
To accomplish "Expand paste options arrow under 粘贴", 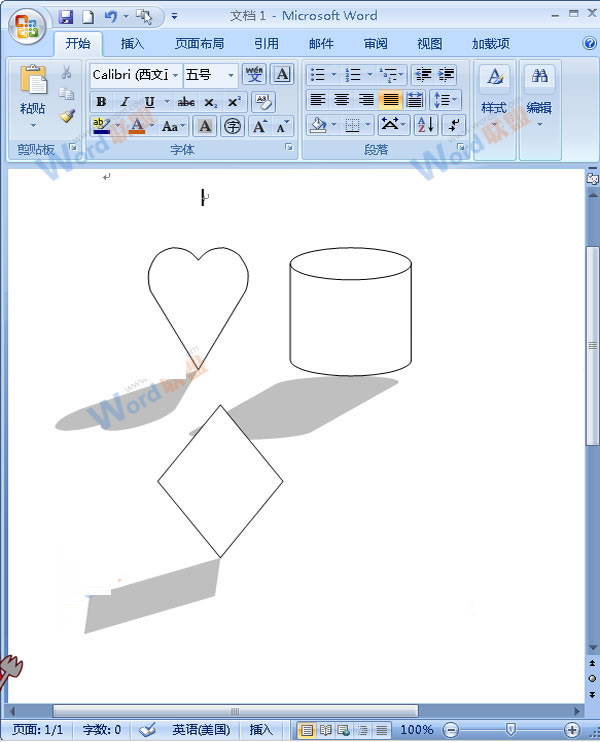I will pos(33,125).
